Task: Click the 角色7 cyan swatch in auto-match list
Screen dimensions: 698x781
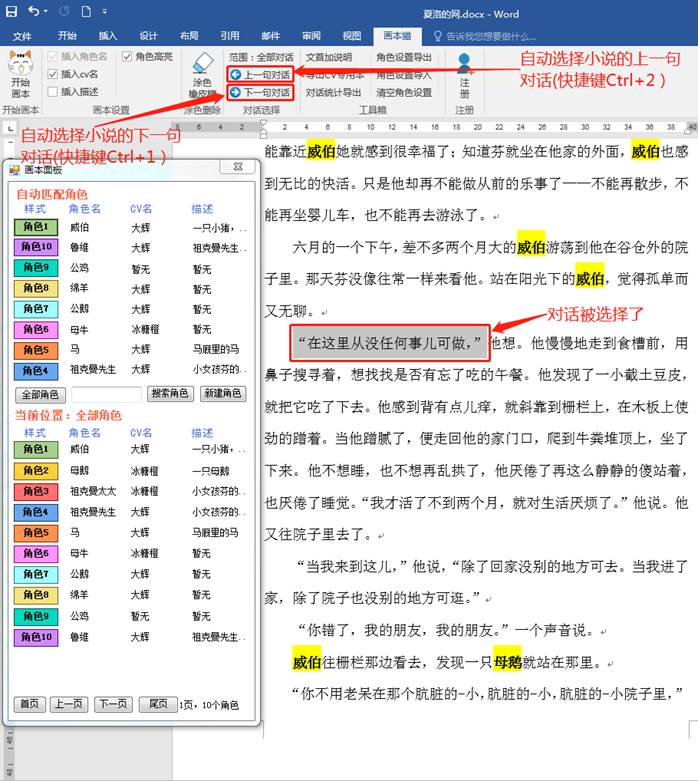Action: click(36, 309)
